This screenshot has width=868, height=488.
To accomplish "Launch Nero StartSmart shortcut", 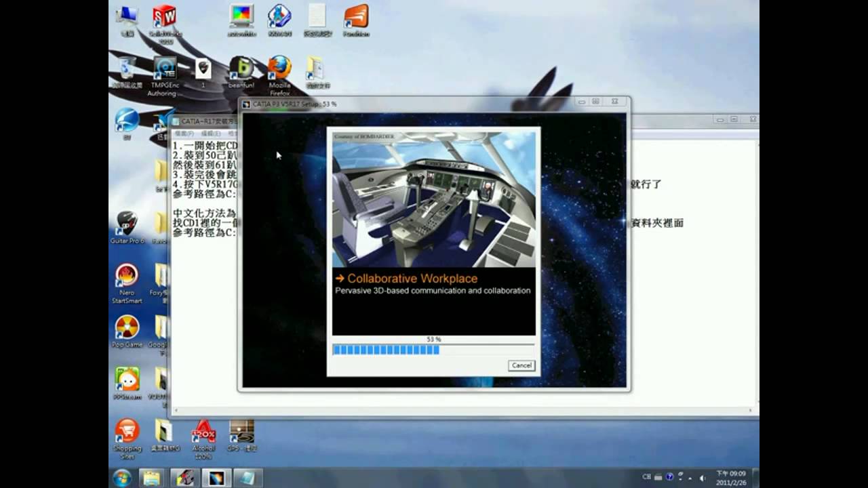I will [127, 283].
